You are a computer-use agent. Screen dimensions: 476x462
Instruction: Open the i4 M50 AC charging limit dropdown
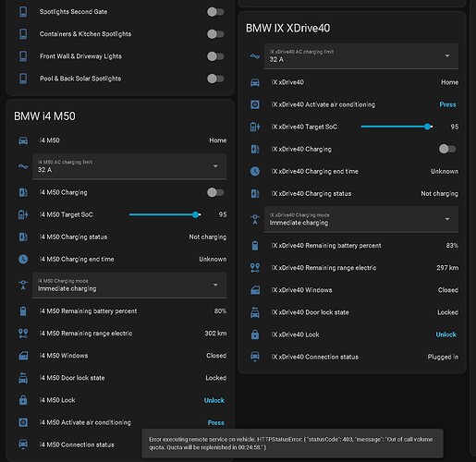(129, 166)
